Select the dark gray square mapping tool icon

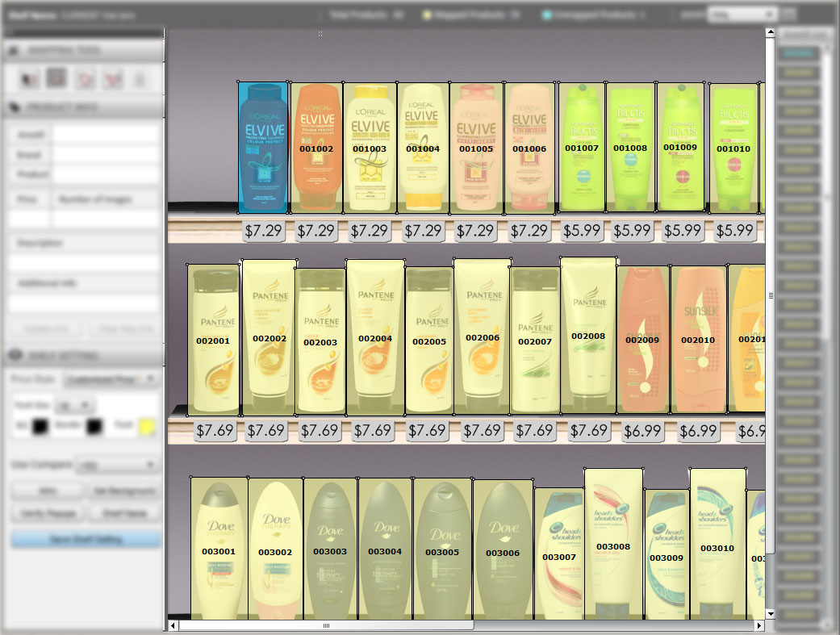point(56,78)
